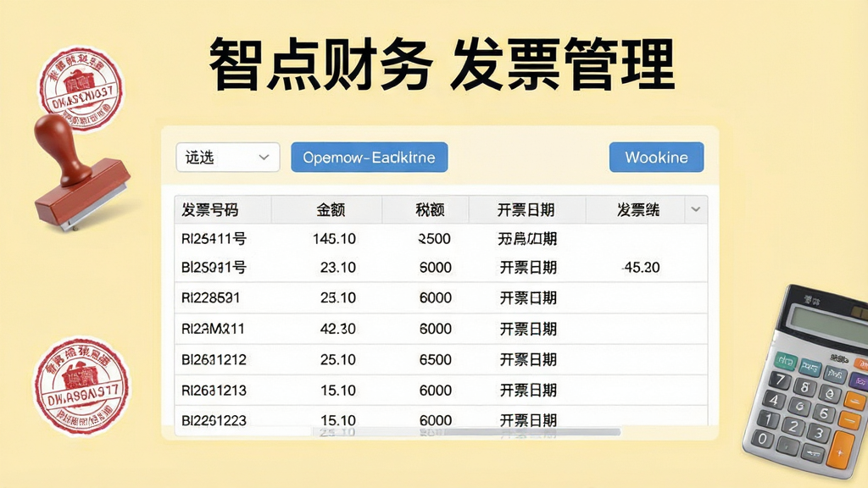Click the value -45.20 in the last column
The height and width of the screenshot is (488, 868).
coord(641,268)
